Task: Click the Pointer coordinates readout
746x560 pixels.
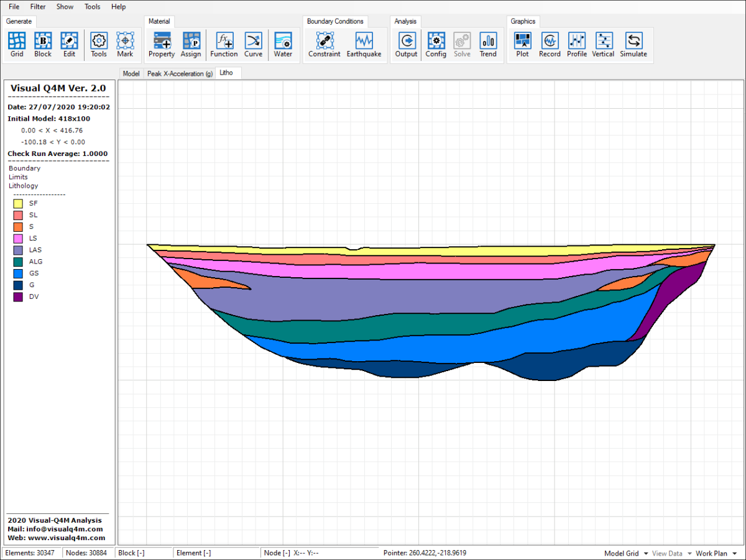Action: tap(425, 553)
